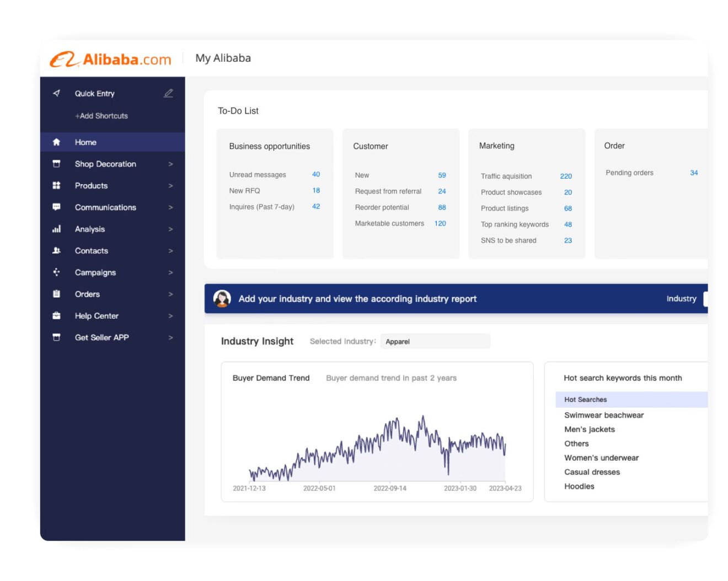The width and height of the screenshot is (728, 581).
Task: Expand the Help Center submenu chevron
Action: point(170,316)
